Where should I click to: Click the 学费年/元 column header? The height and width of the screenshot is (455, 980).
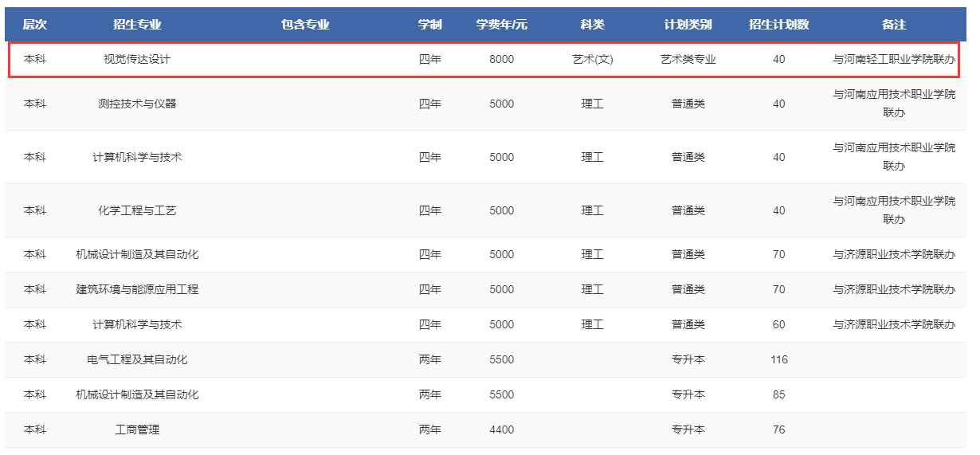tap(502, 25)
